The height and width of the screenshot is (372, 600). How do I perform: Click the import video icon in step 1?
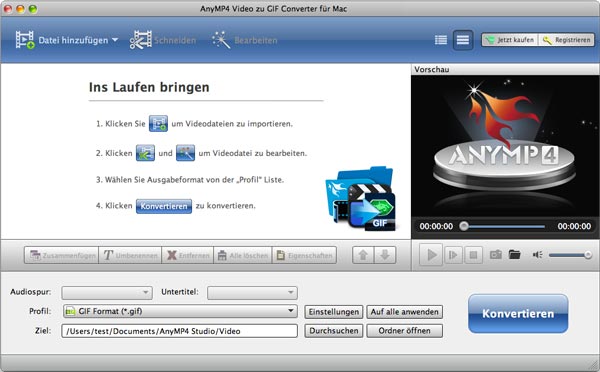[x=158, y=124]
